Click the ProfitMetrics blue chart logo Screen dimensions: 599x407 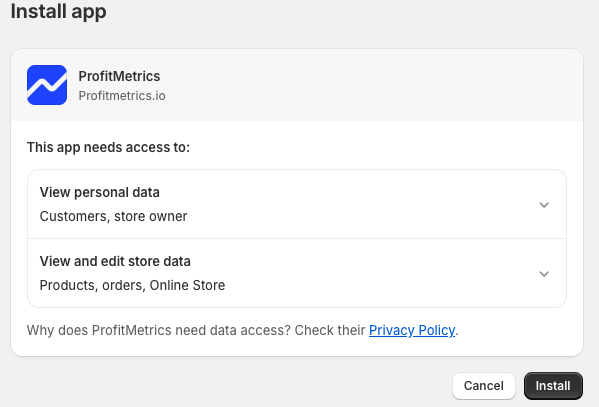(x=47, y=85)
